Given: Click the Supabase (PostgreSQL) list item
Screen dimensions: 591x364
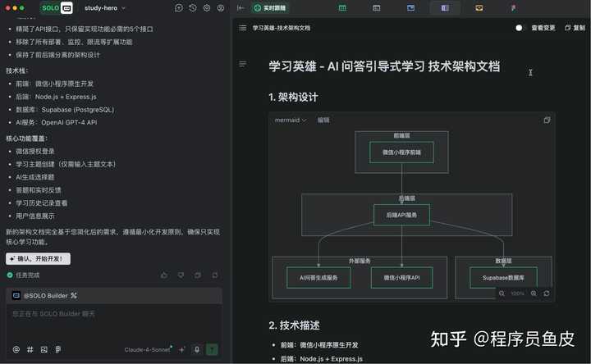Looking at the screenshot, I should coord(65,110).
